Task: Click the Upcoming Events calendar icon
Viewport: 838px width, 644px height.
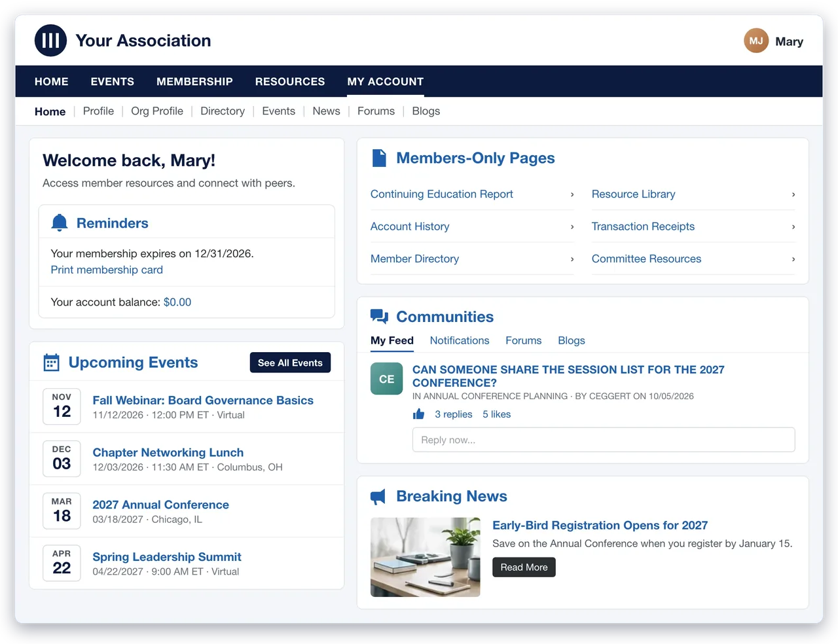Action: 51,363
